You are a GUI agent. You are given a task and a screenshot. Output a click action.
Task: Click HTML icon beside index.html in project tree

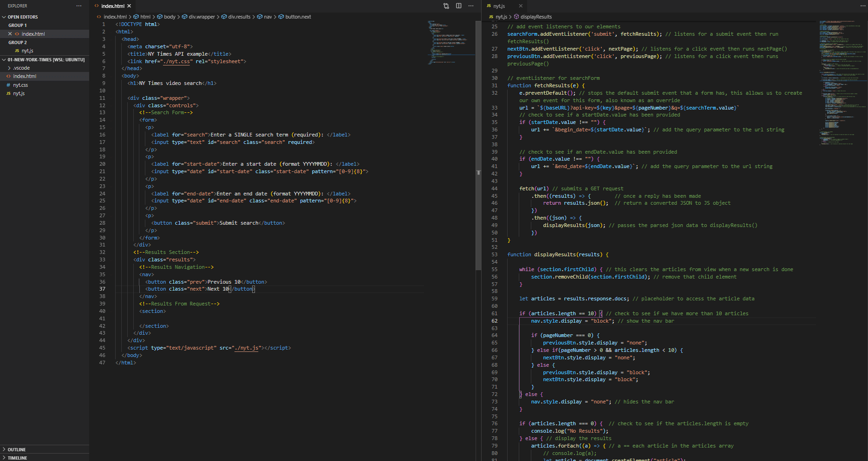[x=8, y=76]
